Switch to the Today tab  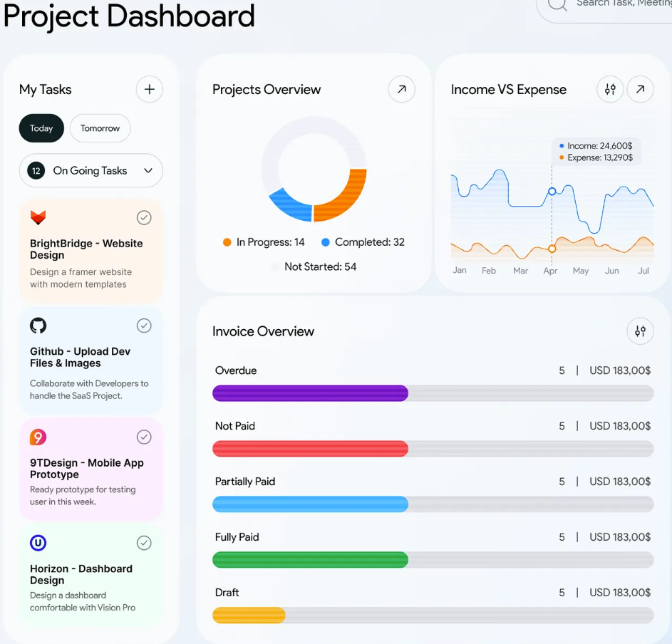(41, 128)
